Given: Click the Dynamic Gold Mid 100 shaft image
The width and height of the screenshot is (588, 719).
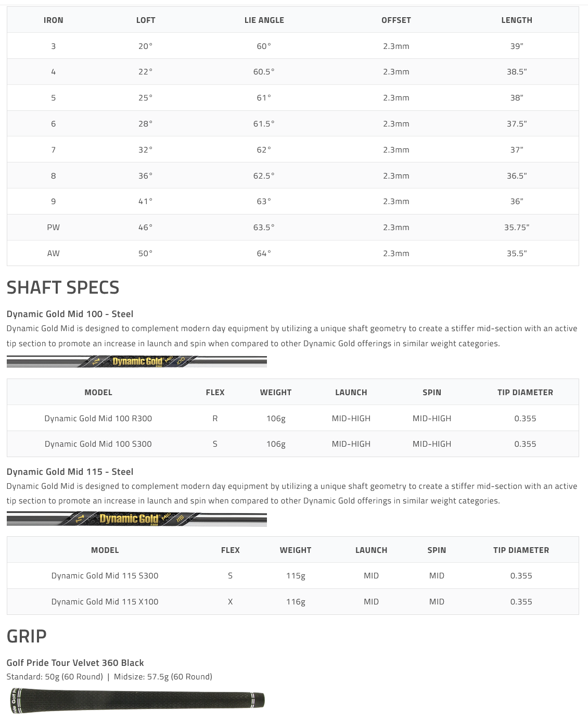Looking at the screenshot, I should click(136, 361).
